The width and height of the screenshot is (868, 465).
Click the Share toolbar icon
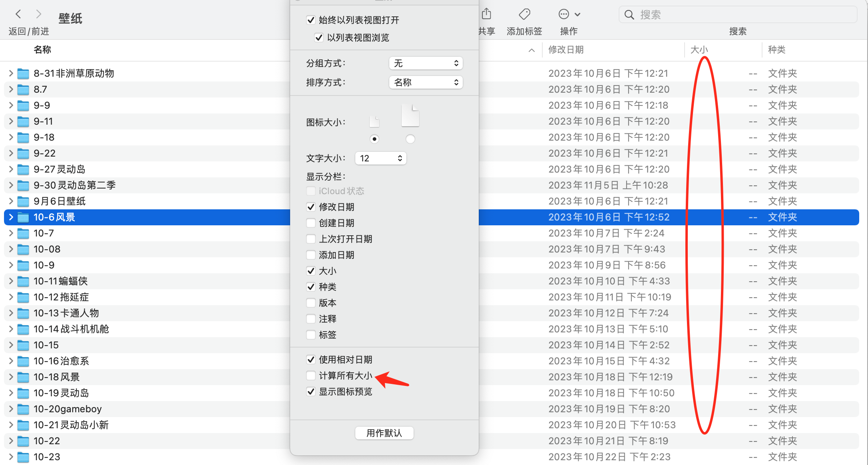[486, 14]
